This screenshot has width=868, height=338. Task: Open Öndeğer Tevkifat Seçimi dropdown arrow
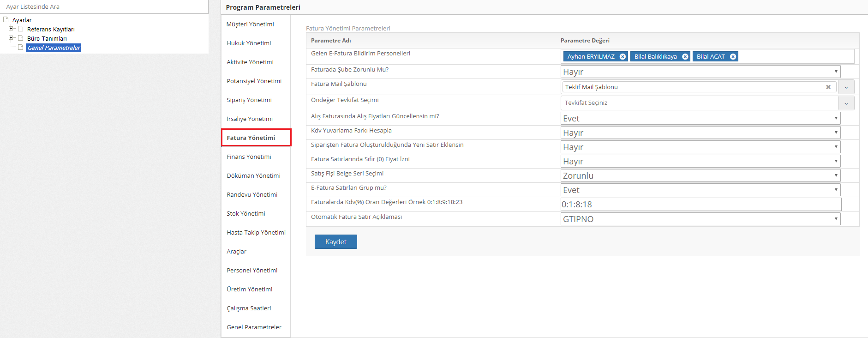[846, 103]
